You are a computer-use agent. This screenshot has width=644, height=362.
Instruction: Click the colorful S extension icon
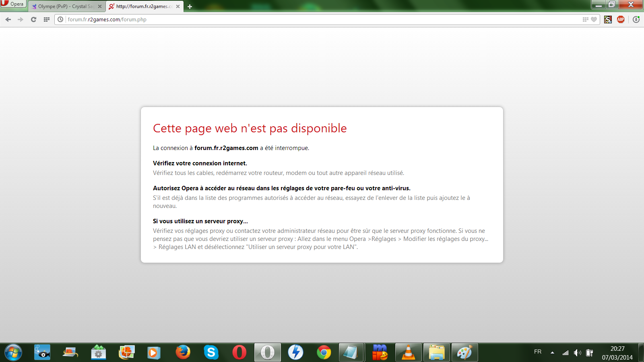pyautogui.click(x=608, y=19)
